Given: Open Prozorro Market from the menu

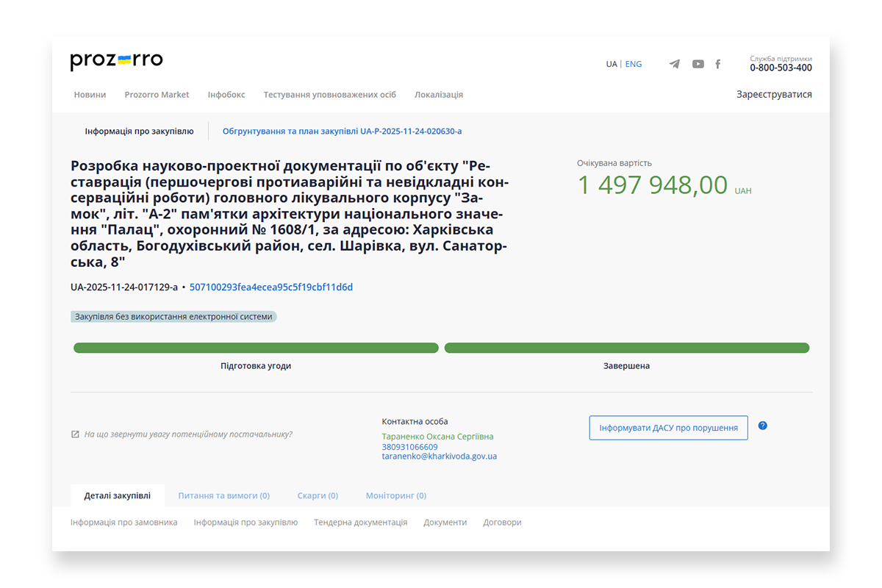Looking at the screenshot, I should pos(157,94).
